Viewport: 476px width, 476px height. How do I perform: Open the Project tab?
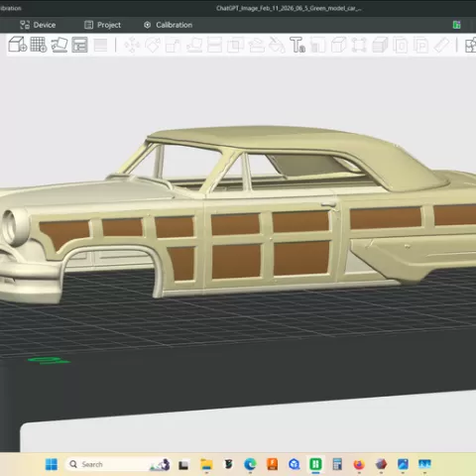[102, 25]
